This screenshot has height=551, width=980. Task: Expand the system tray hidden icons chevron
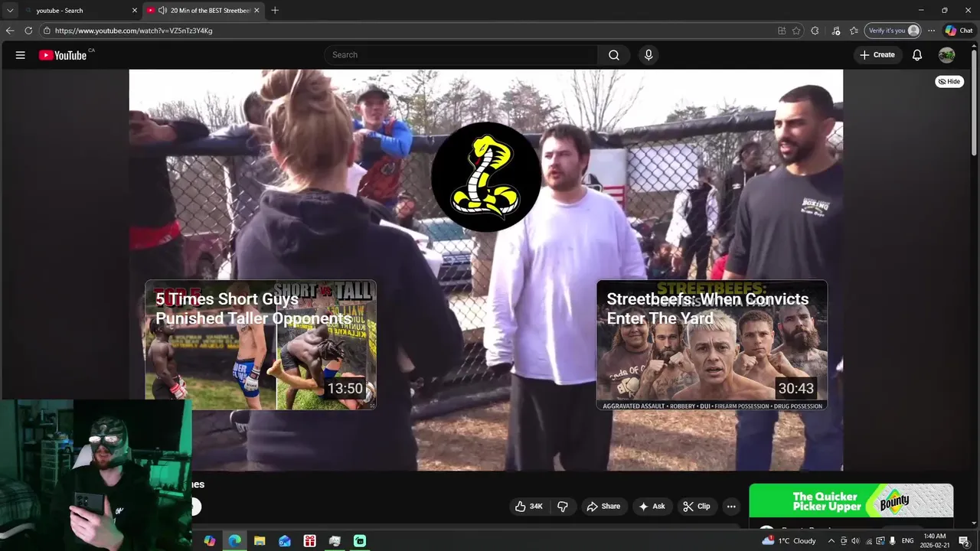[831, 541]
